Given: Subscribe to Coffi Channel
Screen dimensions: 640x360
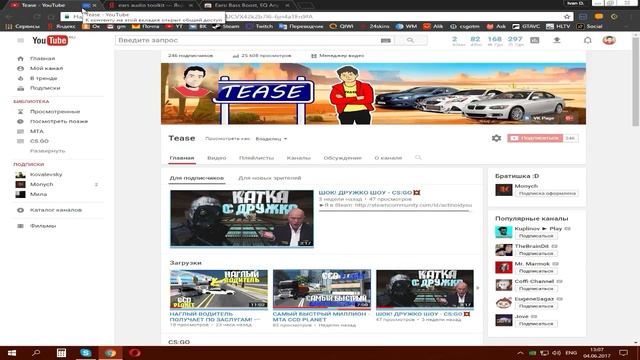Looking at the screenshot, I should pos(536,289).
